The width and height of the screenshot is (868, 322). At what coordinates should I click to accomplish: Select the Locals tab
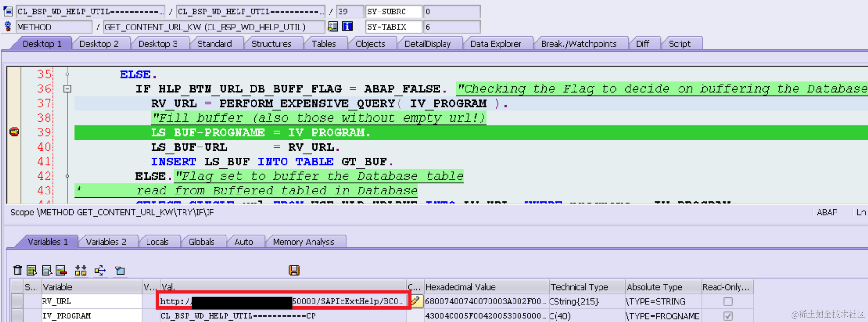coord(157,242)
